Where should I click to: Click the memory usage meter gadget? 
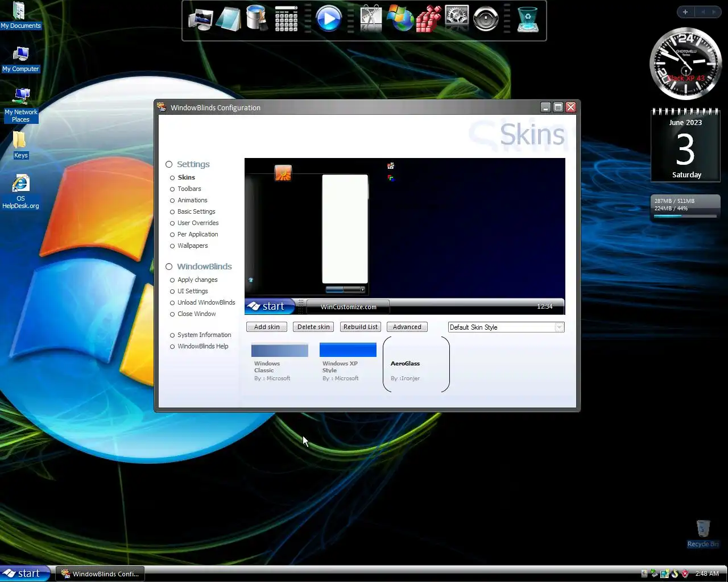[x=685, y=208]
